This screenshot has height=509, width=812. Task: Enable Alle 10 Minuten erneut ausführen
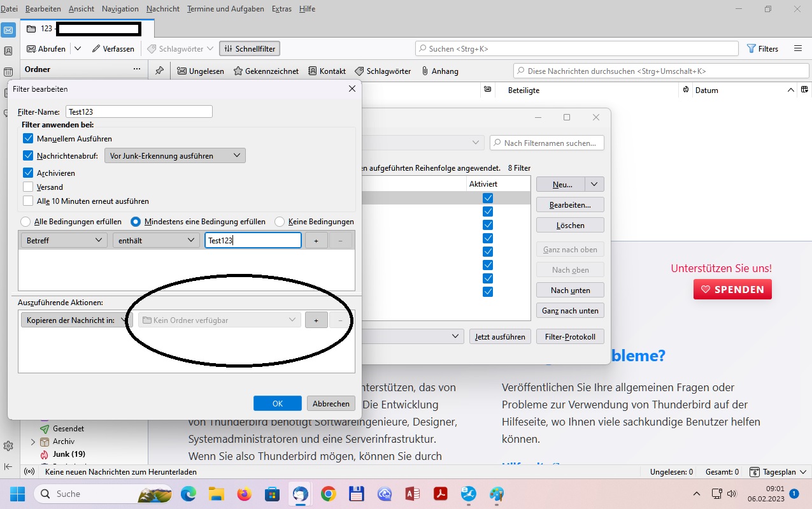(28, 201)
